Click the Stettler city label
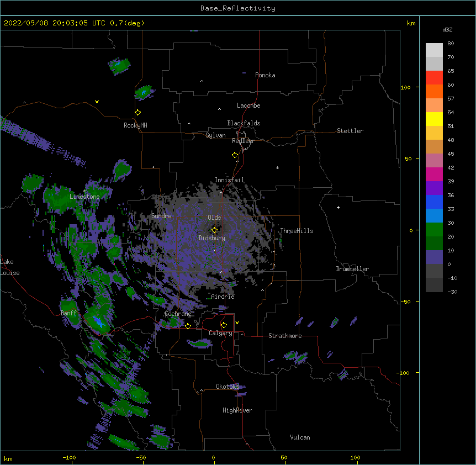476x465 pixels. click(x=350, y=131)
